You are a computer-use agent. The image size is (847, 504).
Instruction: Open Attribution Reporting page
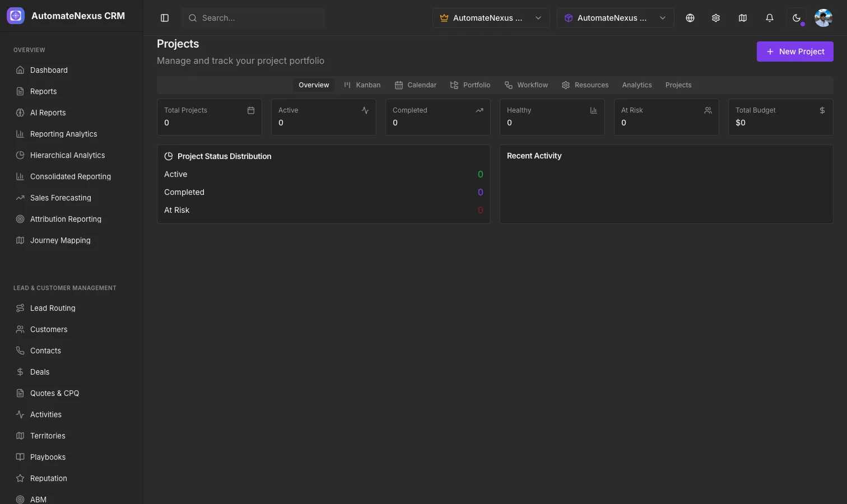point(72,219)
